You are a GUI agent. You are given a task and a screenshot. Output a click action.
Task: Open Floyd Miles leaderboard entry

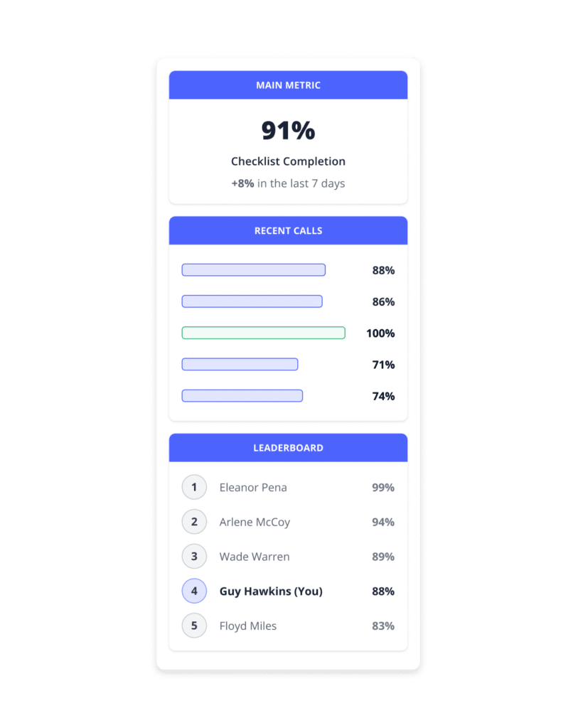[x=289, y=626]
